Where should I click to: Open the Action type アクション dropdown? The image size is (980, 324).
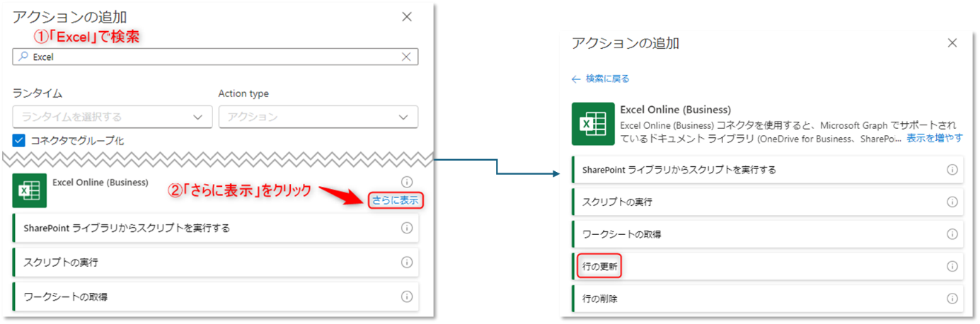click(318, 117)
